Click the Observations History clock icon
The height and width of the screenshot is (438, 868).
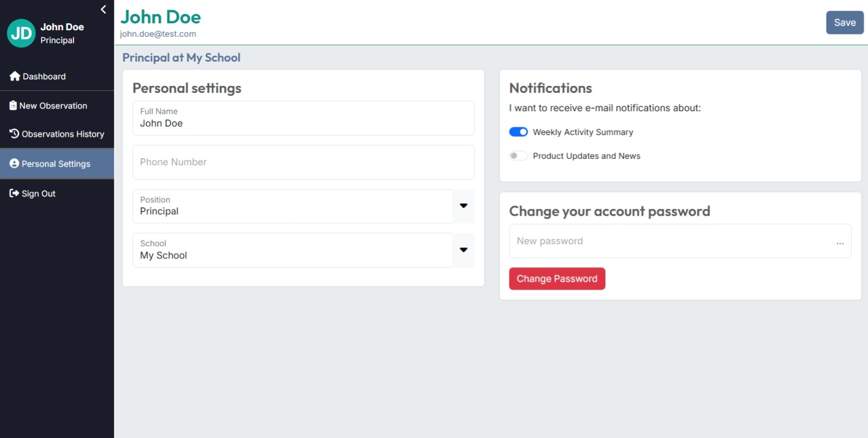[14, 133]
